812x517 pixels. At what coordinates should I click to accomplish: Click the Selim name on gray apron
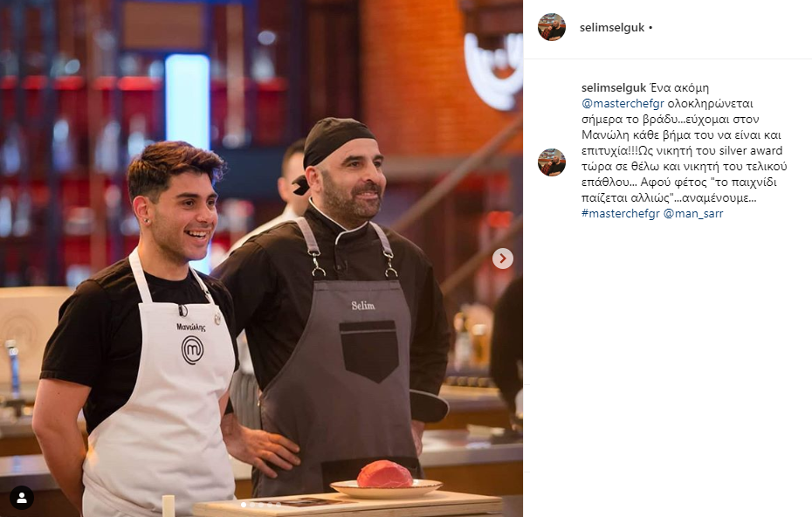363,306
